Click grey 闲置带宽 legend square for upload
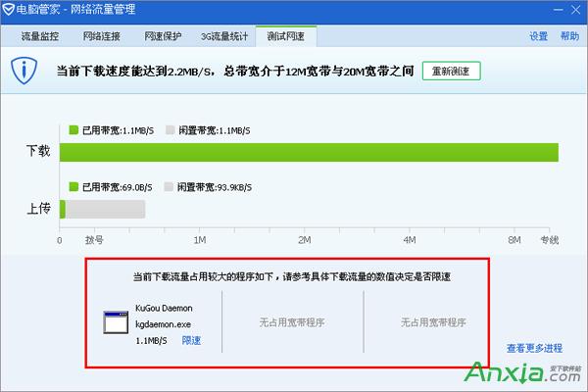Screen dimensions: 588x392 pyautogui.click(x=170, y=185)
